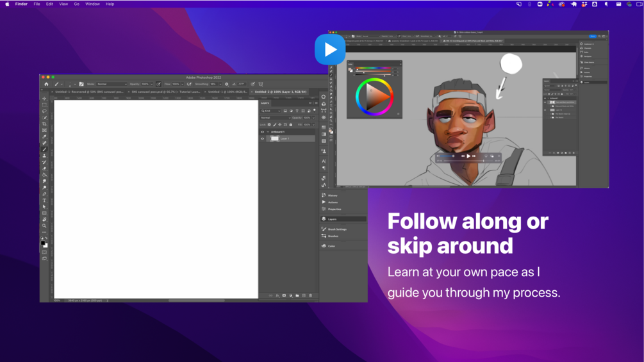
Task: Select the Eraser tool
Action: click(44, 169)
